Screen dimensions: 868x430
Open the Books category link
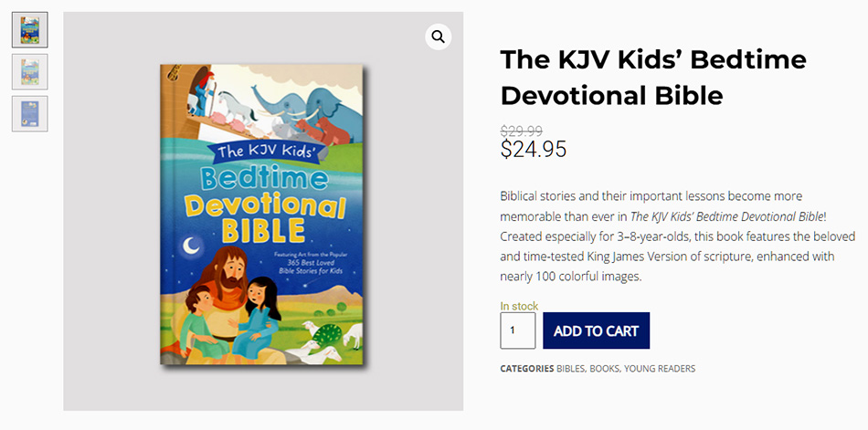click(604, 369)
